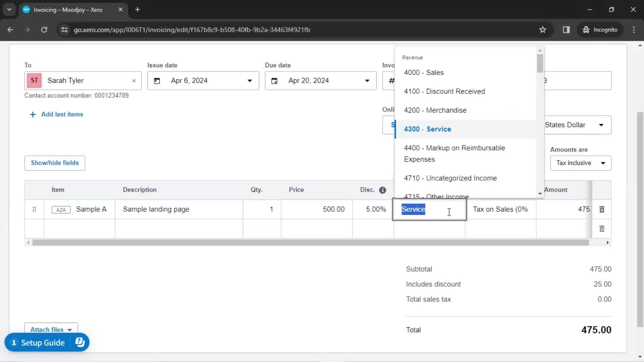
Task: Click the Issue date Apr 6, 2024 field
Action: (x=203, y=81)
